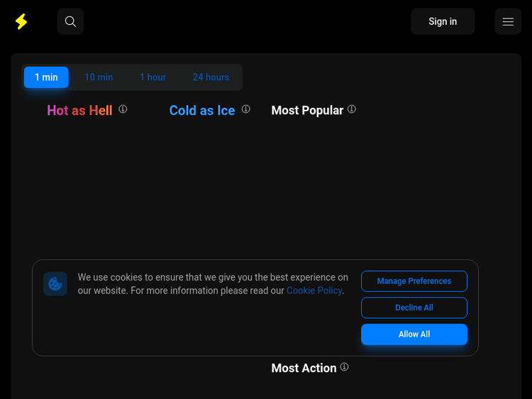The height and width of the screenshot is (399, 532).
Task: Switch to the 1 hour timeframe
Action: click(153, 77)
